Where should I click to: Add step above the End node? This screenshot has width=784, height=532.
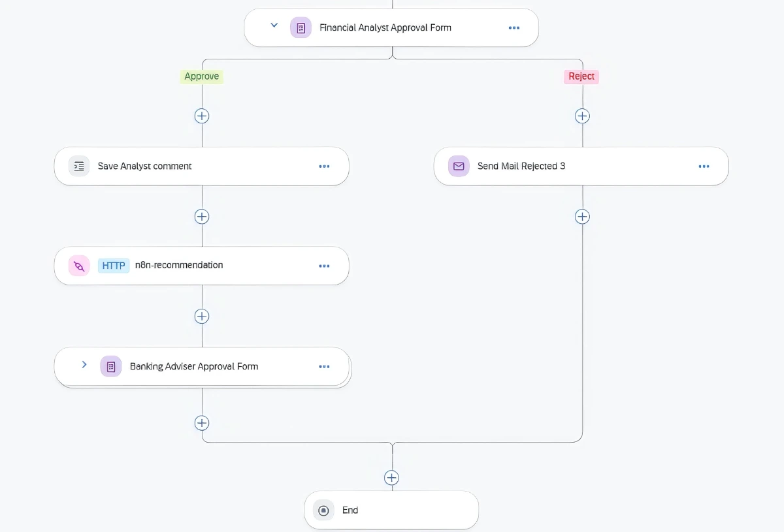point(391,478)
